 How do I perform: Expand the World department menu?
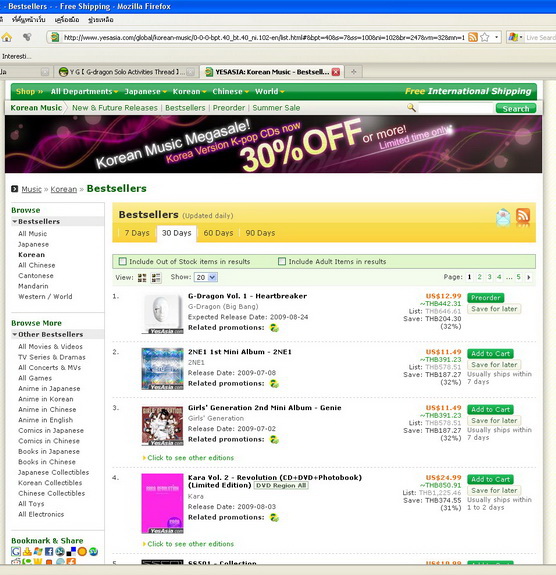270,92
